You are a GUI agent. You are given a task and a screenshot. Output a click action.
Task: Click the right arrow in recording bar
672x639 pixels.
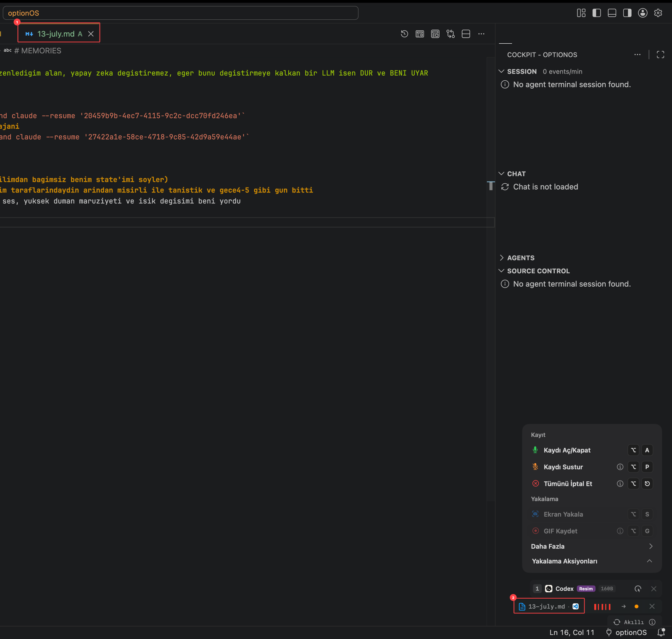point(624,607)
